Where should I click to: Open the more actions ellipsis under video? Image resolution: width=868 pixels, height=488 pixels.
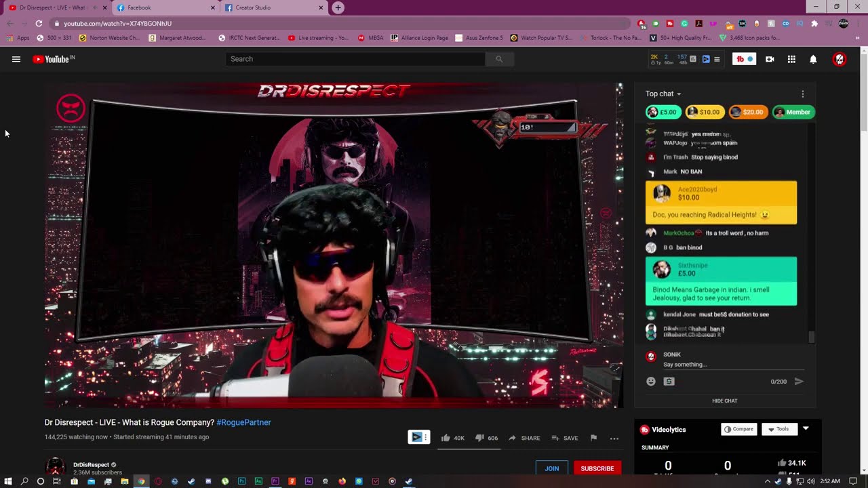614,438
